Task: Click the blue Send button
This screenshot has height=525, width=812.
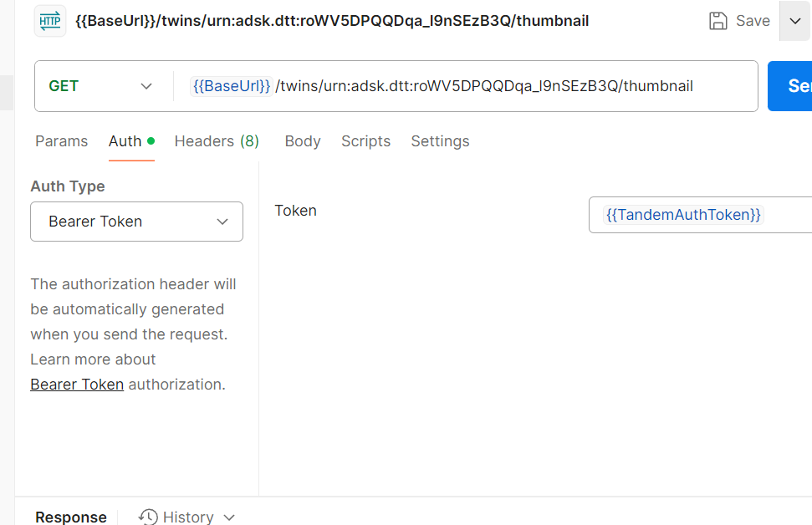Action: (x=790, y=86)
